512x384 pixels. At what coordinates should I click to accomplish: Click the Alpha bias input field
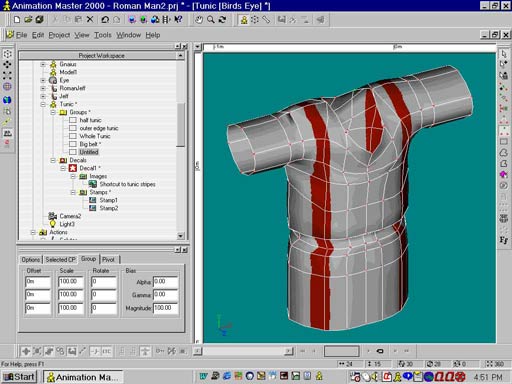point(166,282)
